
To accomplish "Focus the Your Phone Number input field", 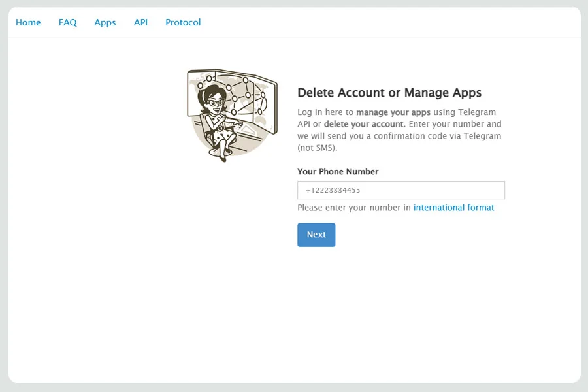I will (x=401, y=190).
